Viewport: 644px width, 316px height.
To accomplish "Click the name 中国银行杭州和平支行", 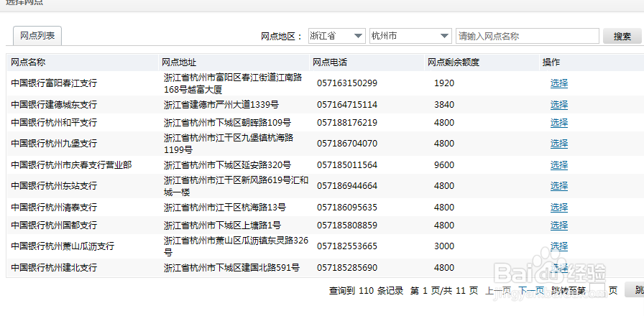I will (54, 122).
